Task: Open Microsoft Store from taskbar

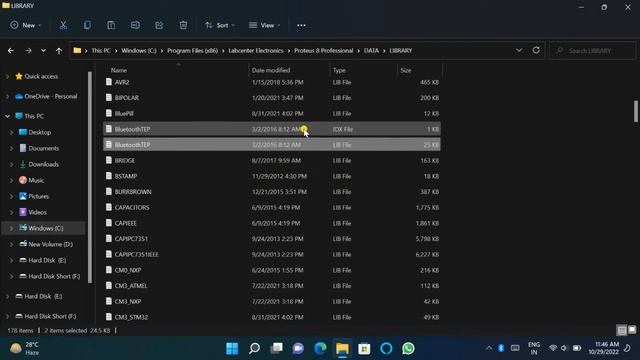Action: [x=364, y=348]
